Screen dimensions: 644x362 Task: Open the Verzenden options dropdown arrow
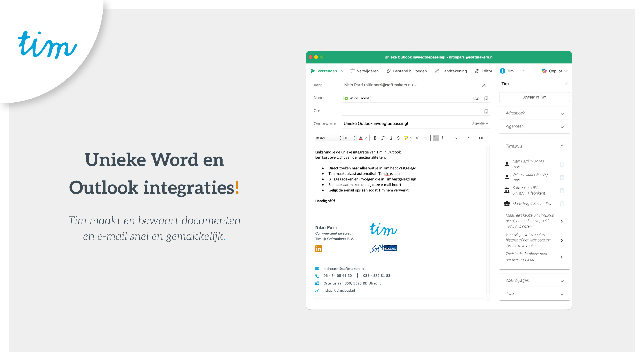pos(342,71)
